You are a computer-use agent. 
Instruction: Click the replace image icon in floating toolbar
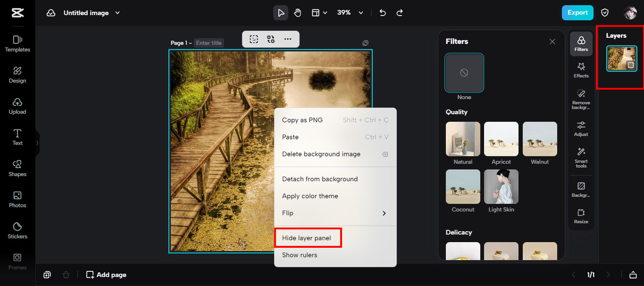(271, 39)
